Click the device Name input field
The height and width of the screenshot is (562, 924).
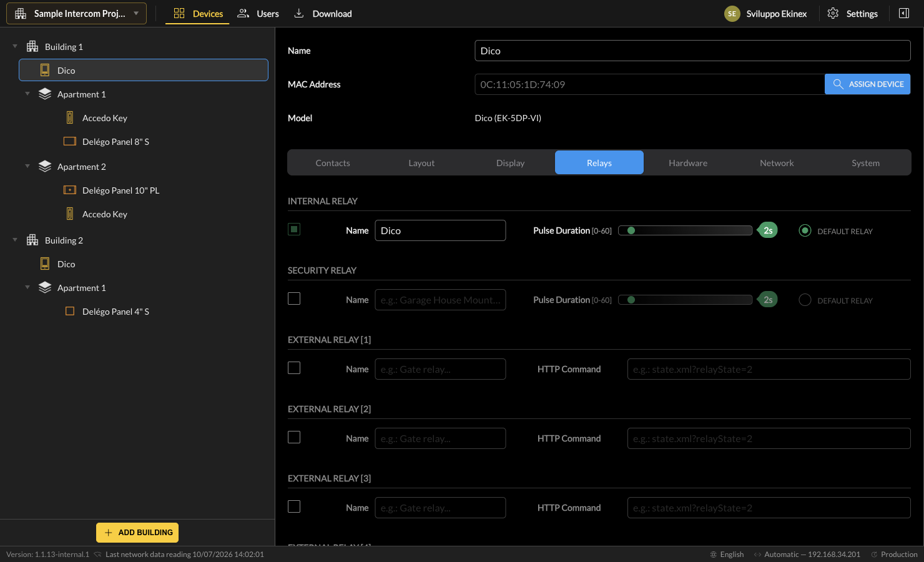click(692, 51)
